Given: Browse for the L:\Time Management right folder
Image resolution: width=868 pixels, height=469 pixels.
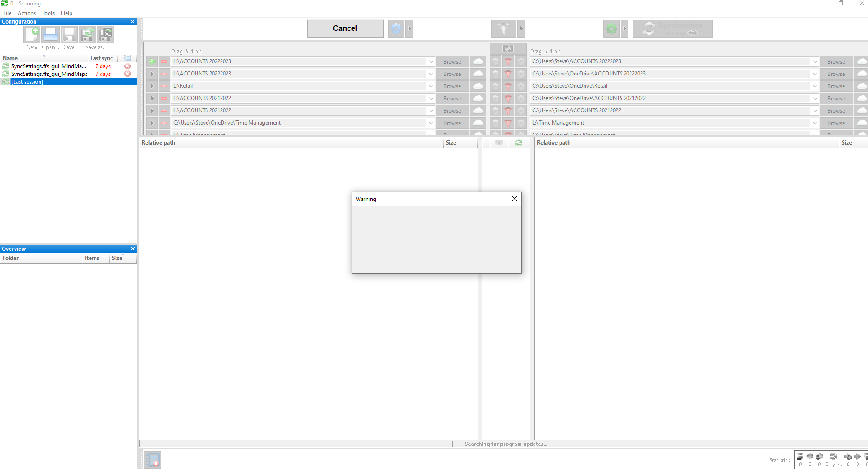Looking at the screenshot, I should click(x=836, y=123).
